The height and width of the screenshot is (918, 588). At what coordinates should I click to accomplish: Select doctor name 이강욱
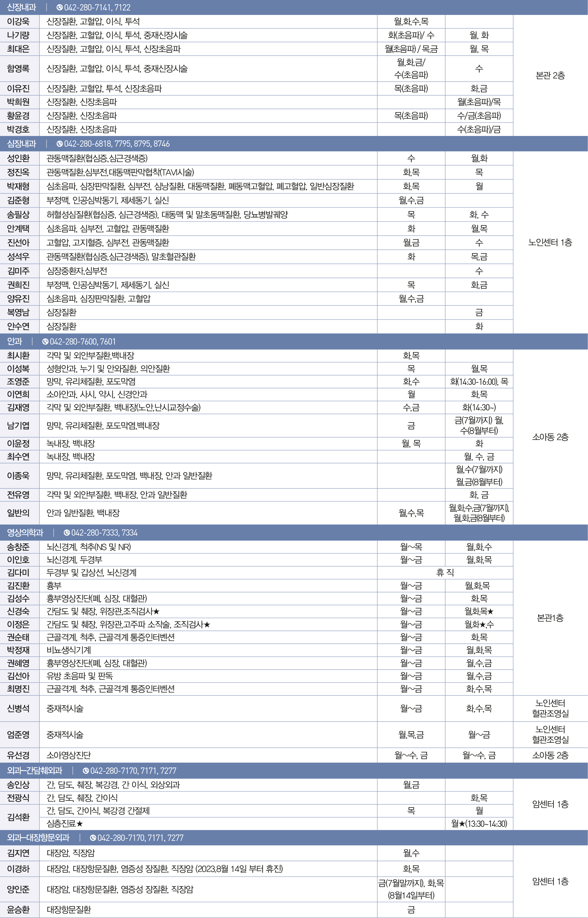click(18, 21)
